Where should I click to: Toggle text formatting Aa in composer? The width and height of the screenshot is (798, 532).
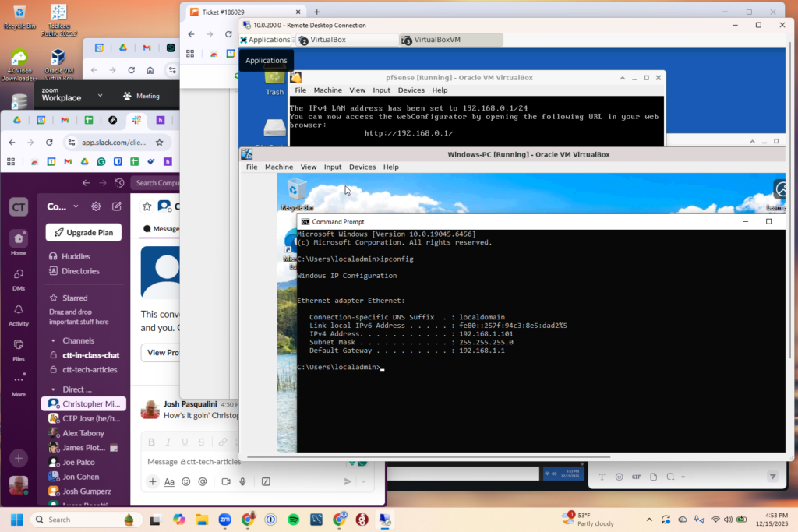[169, 481]
